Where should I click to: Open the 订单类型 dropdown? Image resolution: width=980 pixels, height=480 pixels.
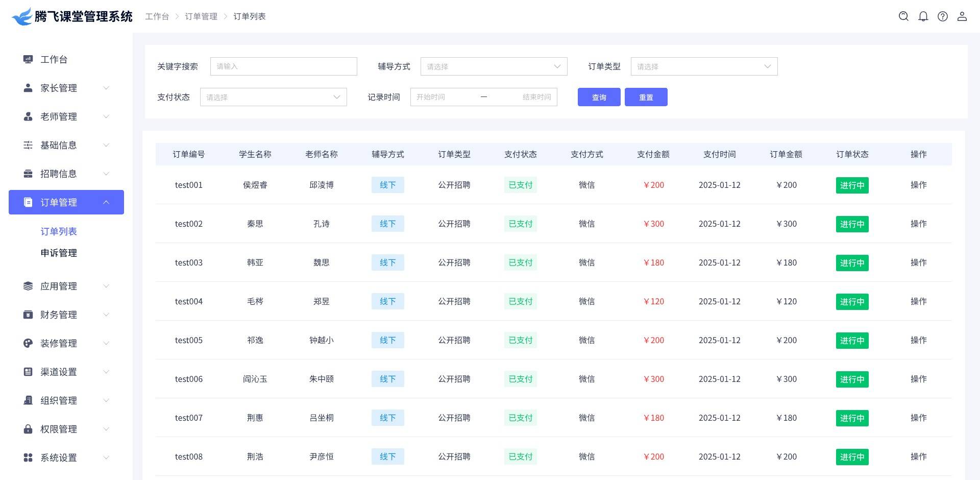pos(703,66)
